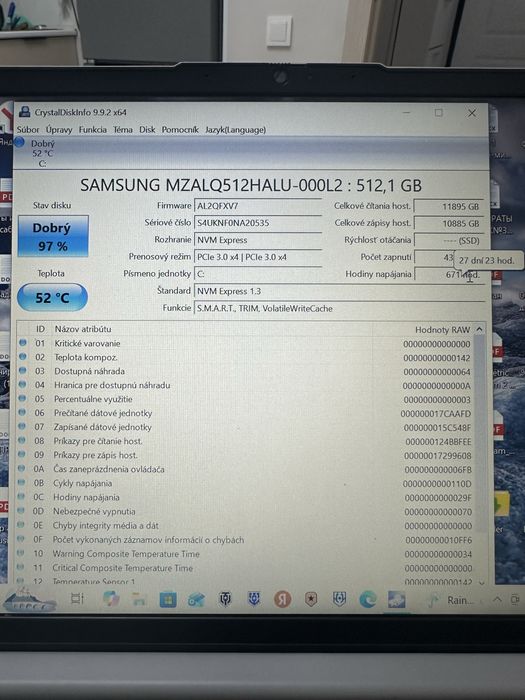Click the Hodnoty RAW column header

click(442, 329)
